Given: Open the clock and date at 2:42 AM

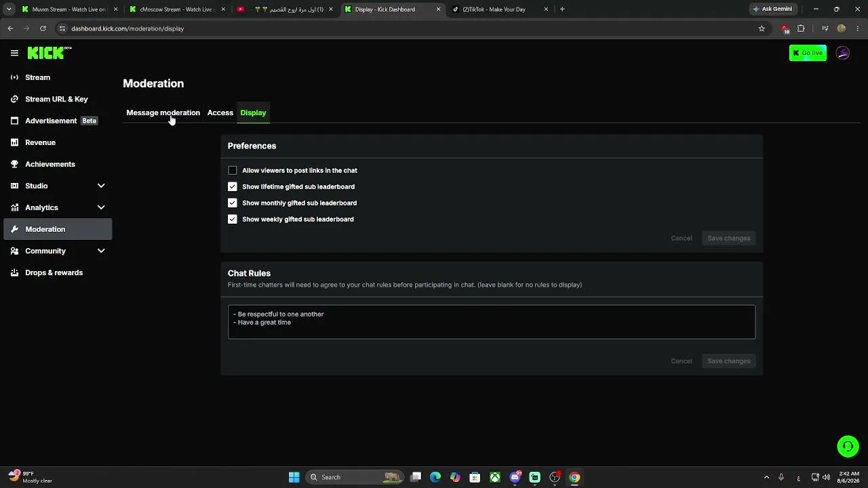Looking at the screenshot, I should coord(849,477).
